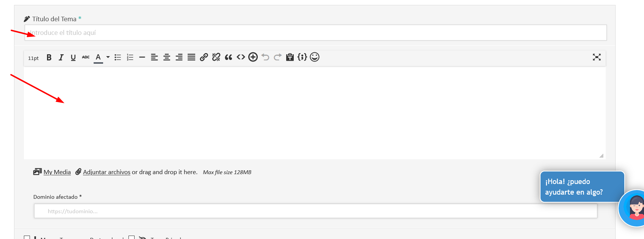Expand the text color dropdown arrow
Image resolution: width=644 pixels, height=239 pixels.
click(108, 57)
